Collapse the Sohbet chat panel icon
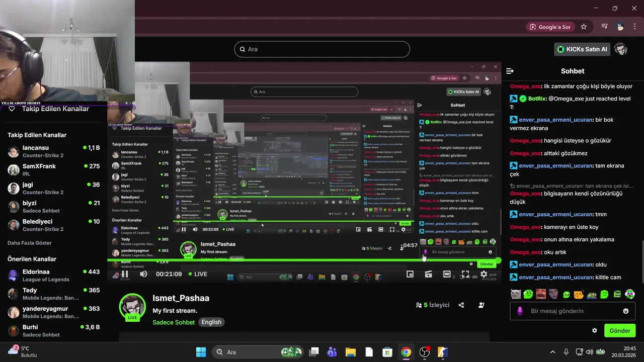This screenshot has height=362, width=644. pos(510,71)
